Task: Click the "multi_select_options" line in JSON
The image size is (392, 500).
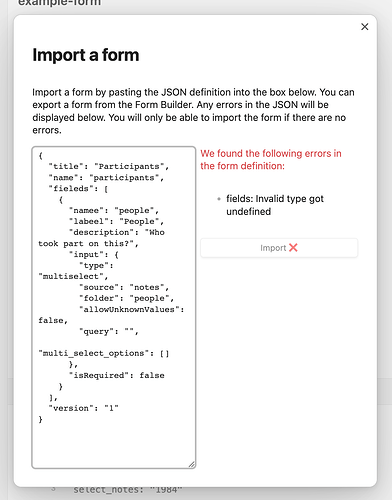Action: point(104,353)
